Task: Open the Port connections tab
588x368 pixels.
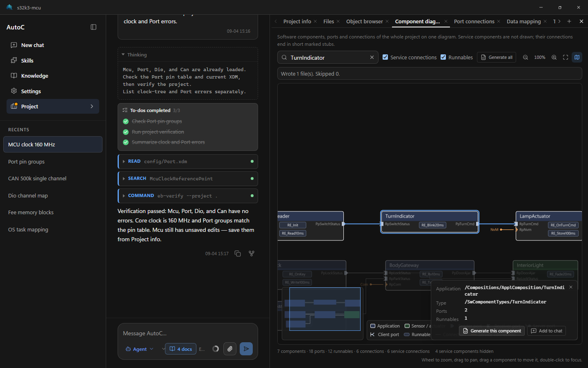Action: [x=474, y=21]
